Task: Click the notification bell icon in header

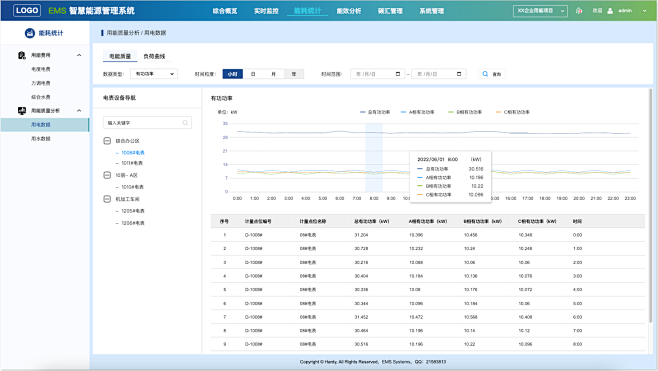Action: [x=579, y=10]
